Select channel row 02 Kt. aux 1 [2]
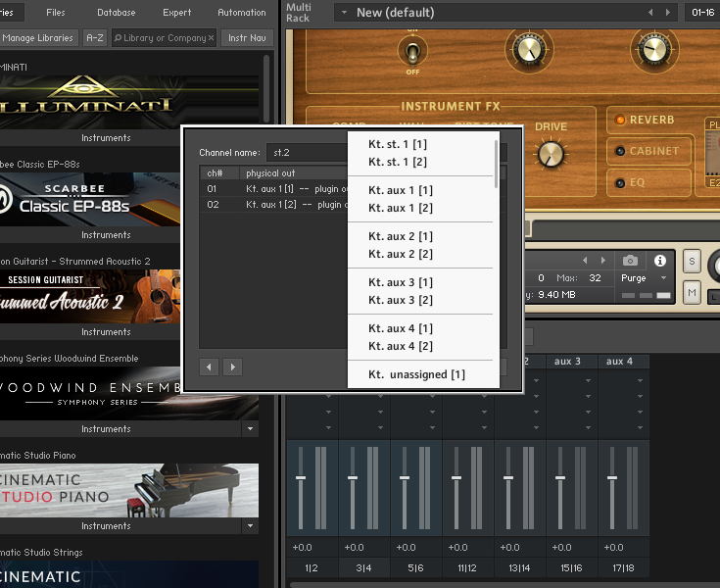The width and height of the screenshot is (720, 588). [x=273, y=205]
